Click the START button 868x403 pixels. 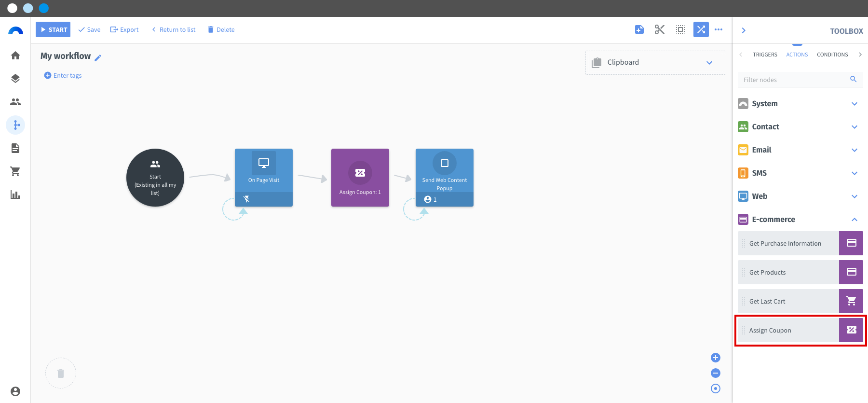53,29
